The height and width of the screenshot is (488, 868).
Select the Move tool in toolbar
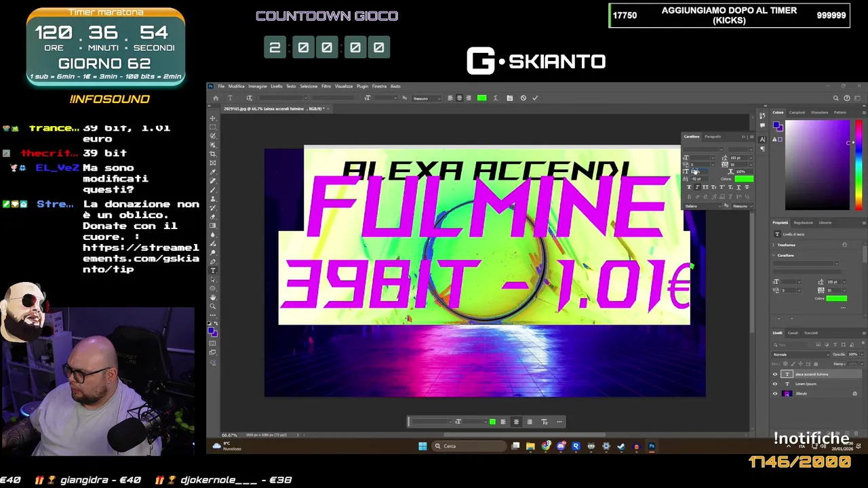pyautogui.click(x=212, y=118)
